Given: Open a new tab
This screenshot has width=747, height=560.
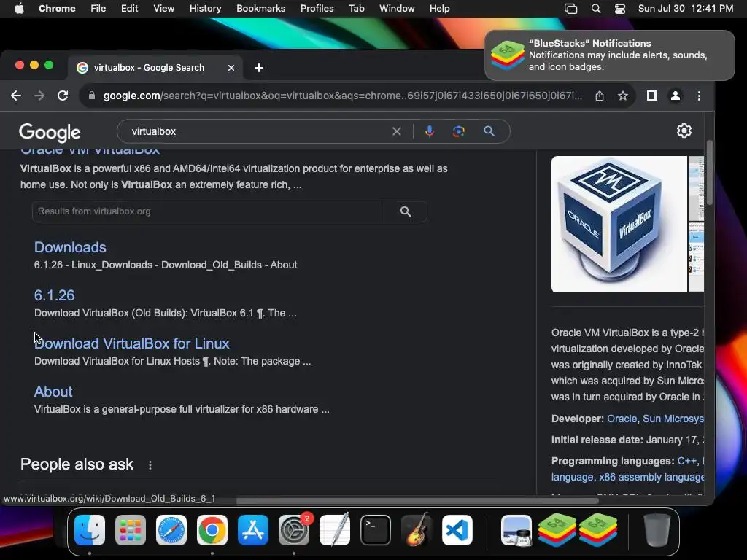Looking at the screenshot, I should point(259,68).
